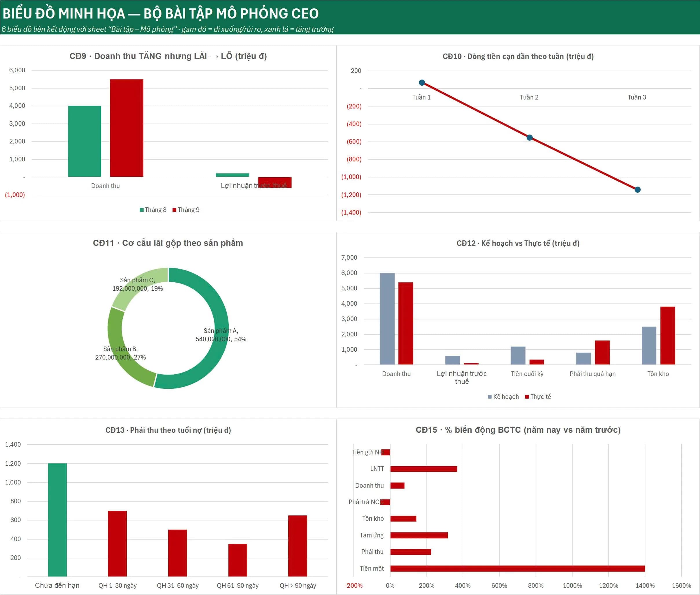The height and width of the screenshot is (595, 700).
Task: Select the CĐ15 chart title
Action: click(x=518, y=430)
